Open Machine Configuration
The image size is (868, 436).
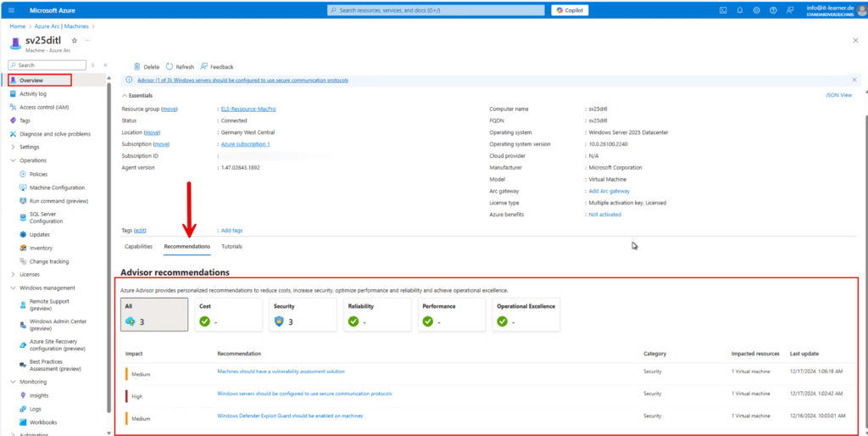pos(57,187)
